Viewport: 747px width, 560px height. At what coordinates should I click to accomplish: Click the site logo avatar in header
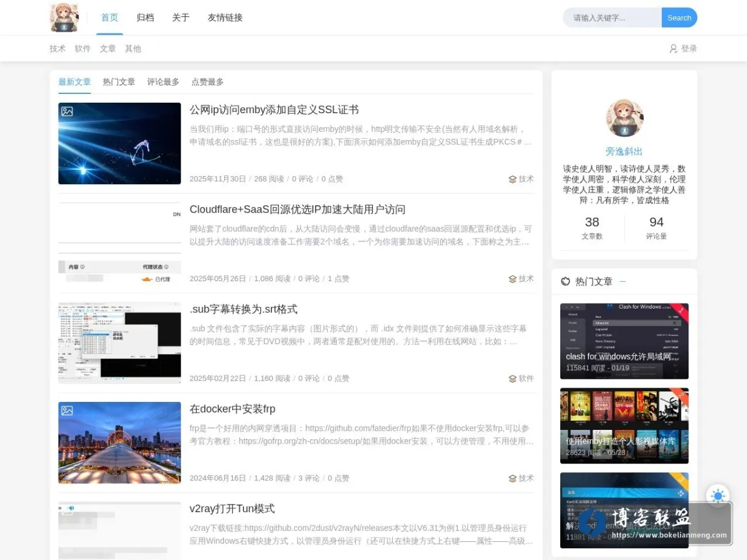[64, 17]
